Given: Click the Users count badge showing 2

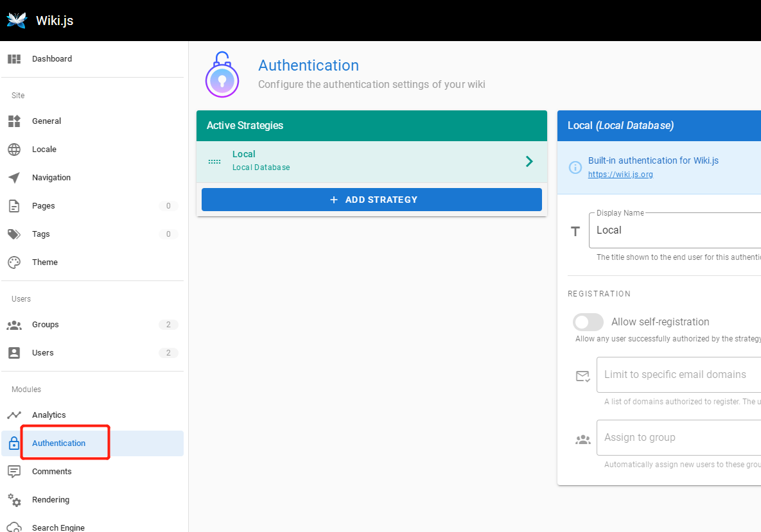Looking at the screenshot, I should point(168,352).
